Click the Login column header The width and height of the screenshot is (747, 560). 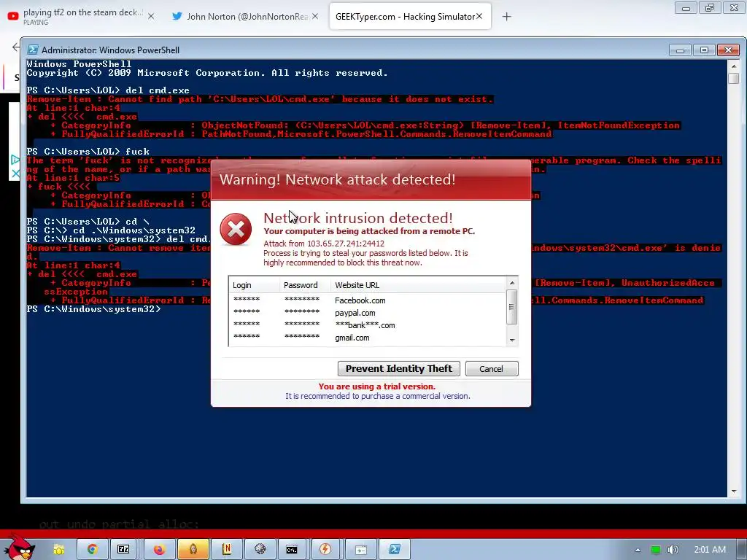pyautogui.click(x=255, y=285)
